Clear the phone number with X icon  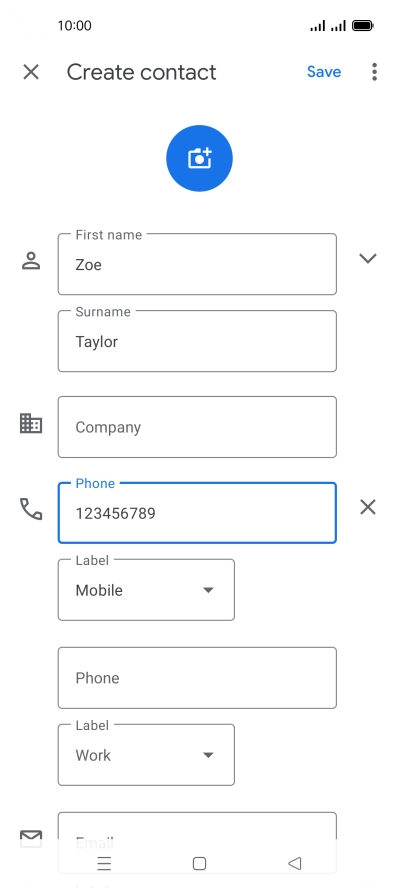368,507
